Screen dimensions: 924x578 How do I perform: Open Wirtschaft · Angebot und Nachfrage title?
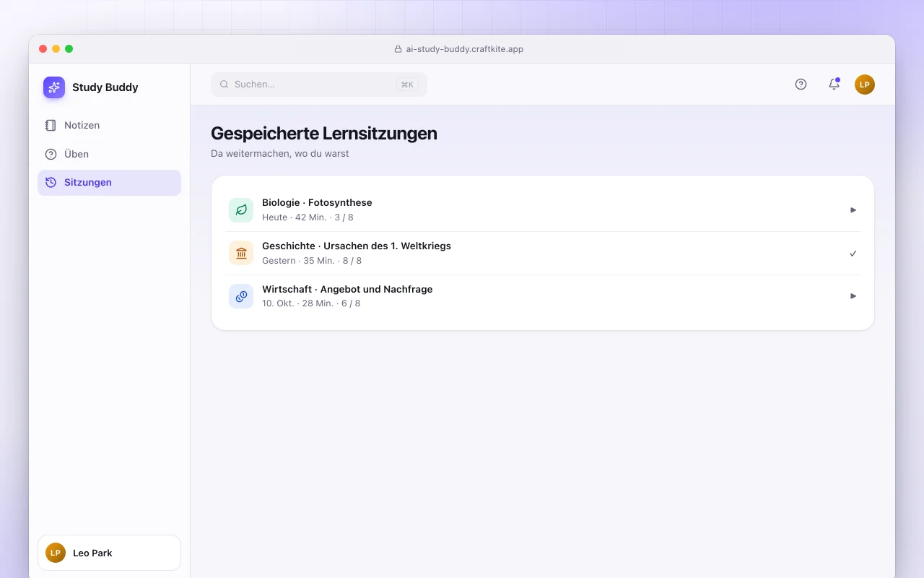[347, 289]
